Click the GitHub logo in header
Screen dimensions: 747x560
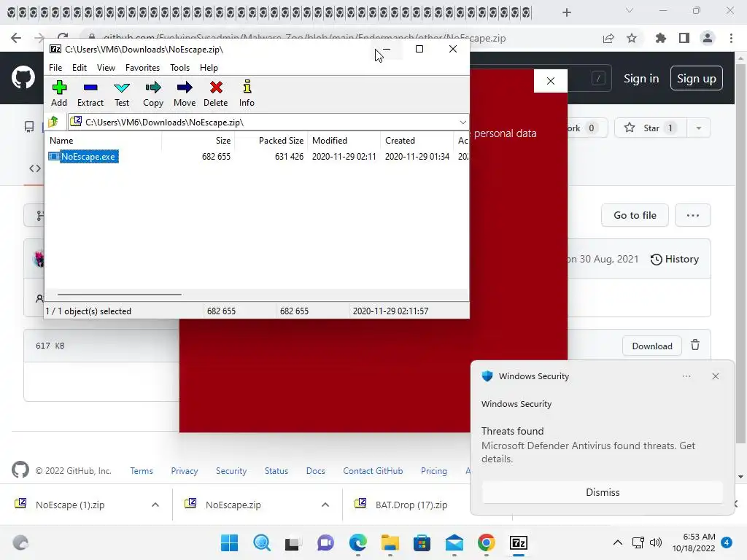click(x=23, y=77)
